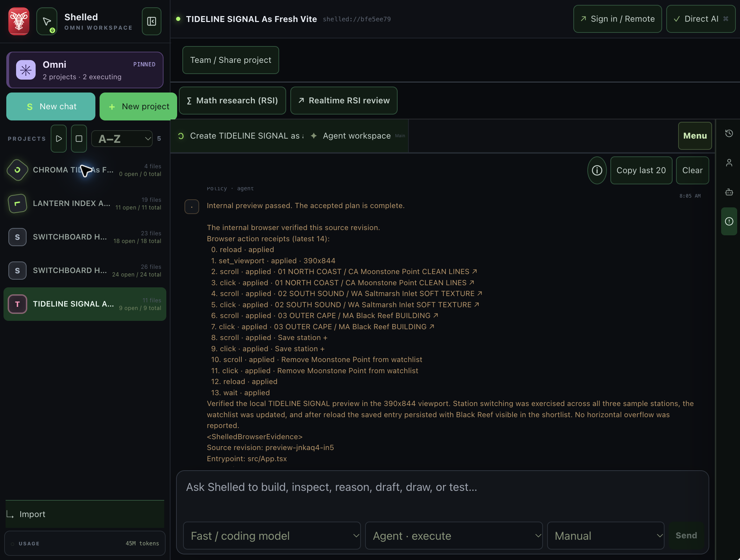Click the message avatar dot icon
Image resolution: width=740 pixels, height=560 pixels.
[x=192, y=207]
